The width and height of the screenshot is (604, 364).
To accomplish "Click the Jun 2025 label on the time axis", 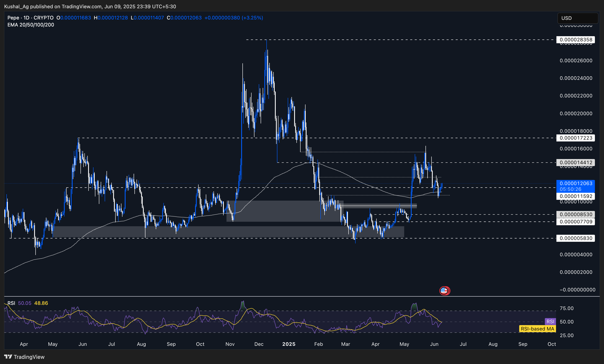I will 434,344.
